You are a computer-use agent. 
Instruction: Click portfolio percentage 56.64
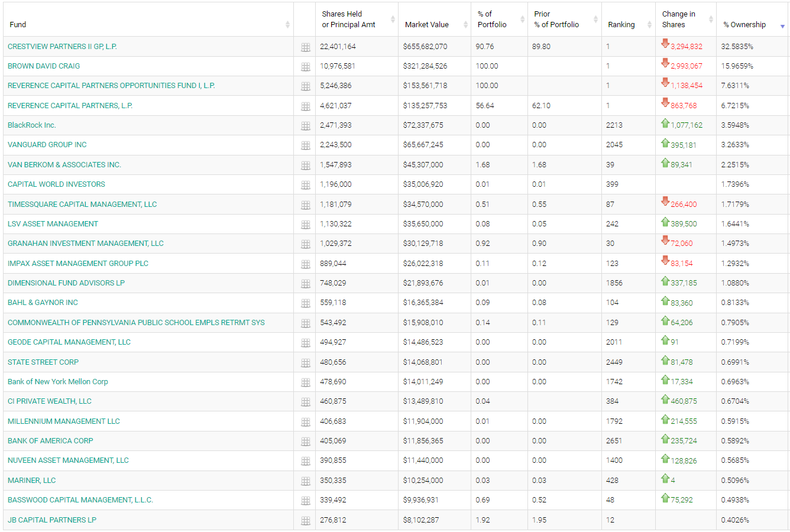pyautogui.click(x=485, y=106)
